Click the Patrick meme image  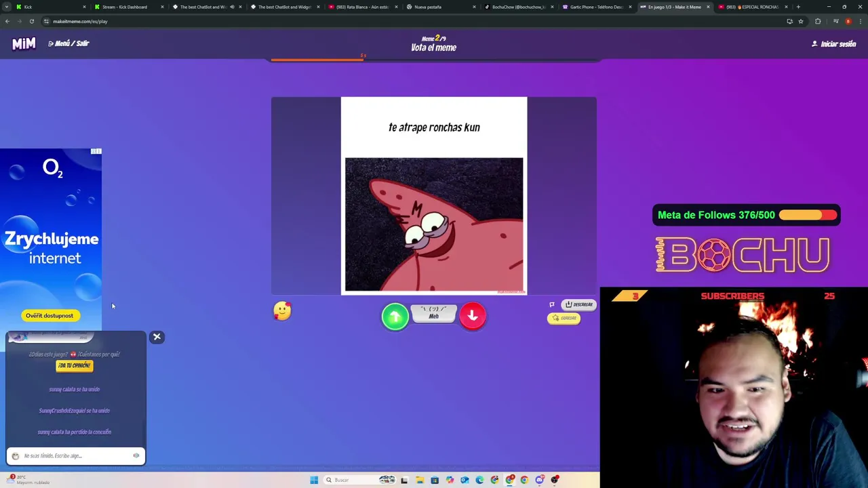(x=434, y=225)
